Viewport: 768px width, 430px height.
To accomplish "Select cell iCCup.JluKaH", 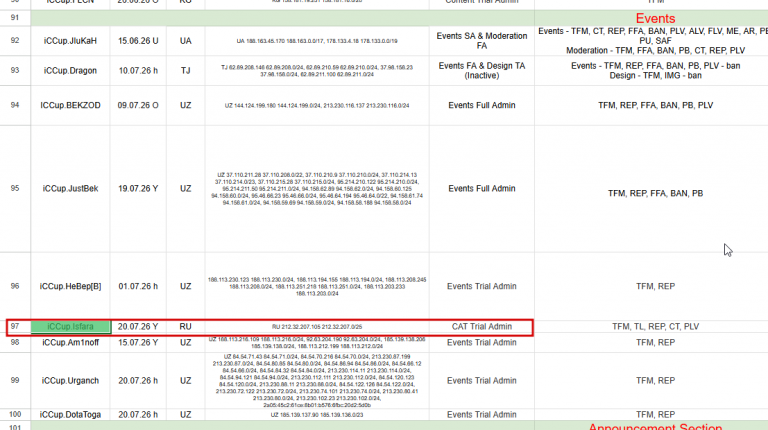I will [x=70, y=41].
